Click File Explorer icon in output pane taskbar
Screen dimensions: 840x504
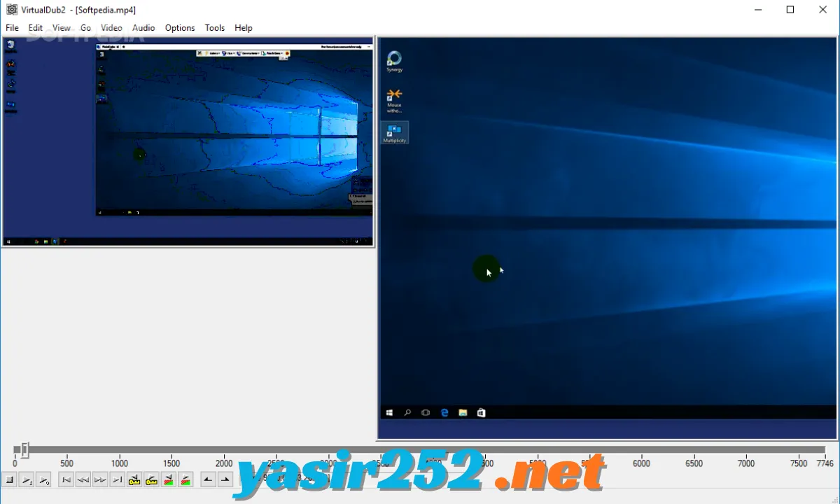click(463, 413)
